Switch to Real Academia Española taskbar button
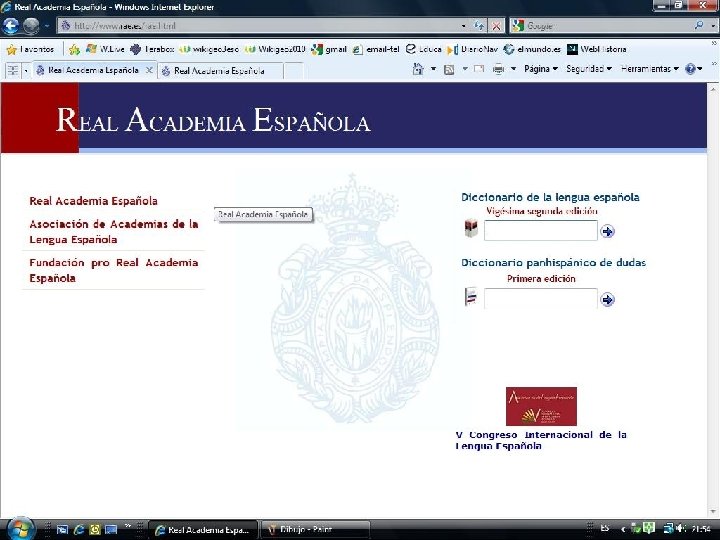Image resolution: width=720 pixels, height=540 pixels. 203,530
